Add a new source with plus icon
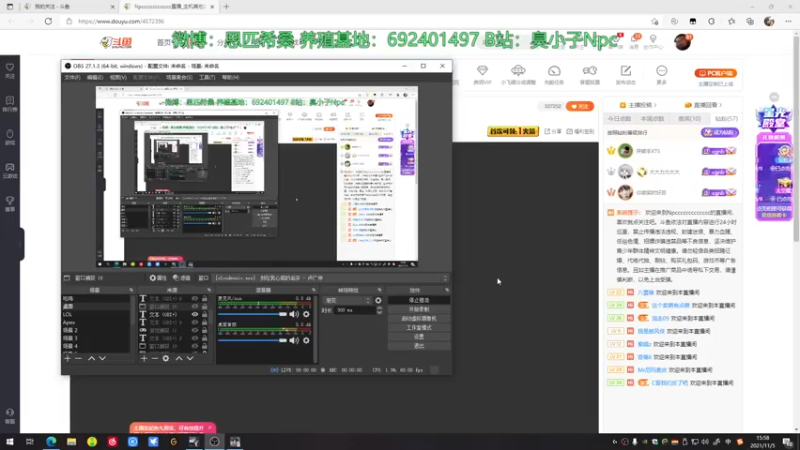This screenshot has width=800, height=450. (x=144, y=359)
